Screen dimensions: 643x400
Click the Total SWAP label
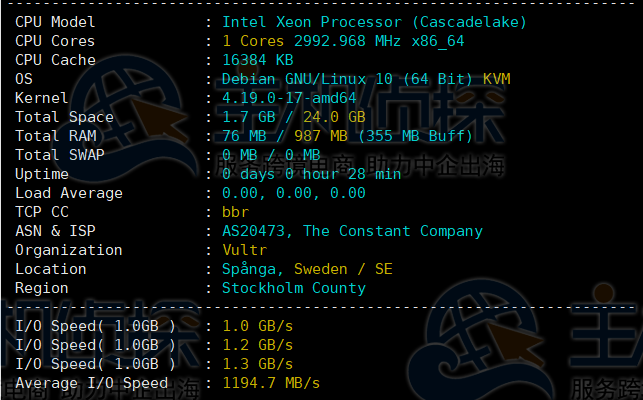tap(60, 155)
